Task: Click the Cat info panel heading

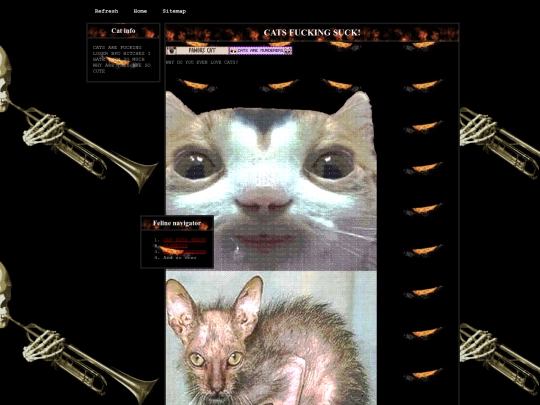Action: (x=123, y=31)
